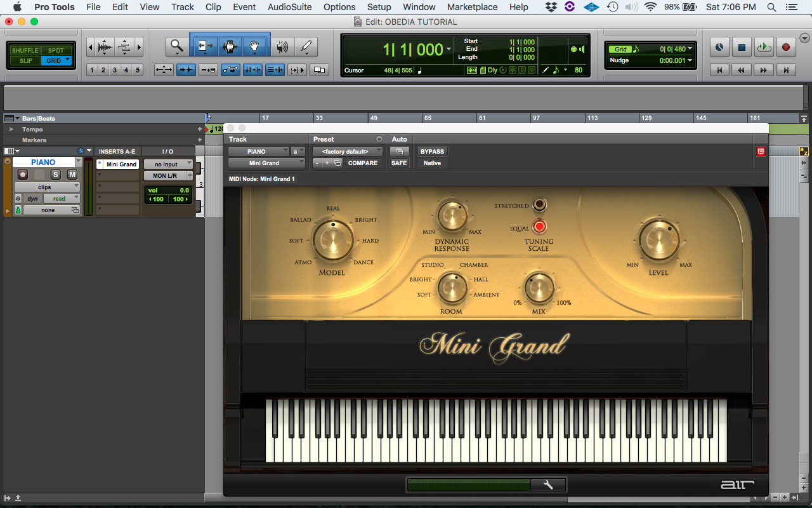812x508 pixels.
Task: Click the Fast Forward transport button
Action: point(764,70)
